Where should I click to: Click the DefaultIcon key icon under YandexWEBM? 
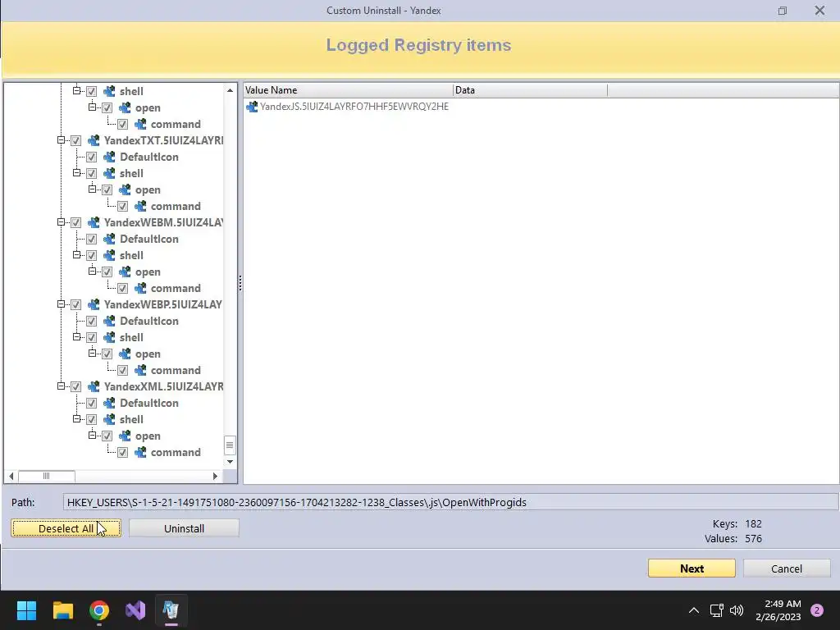point(109,239)
